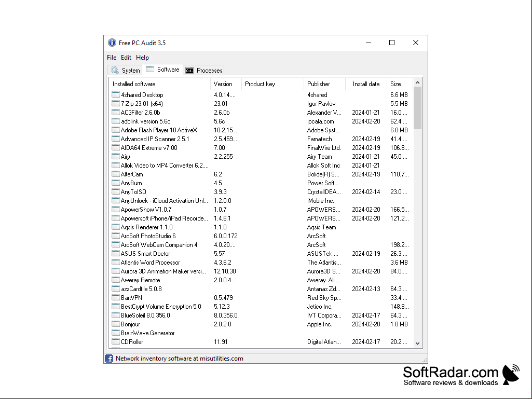
Task: Click the version 6.0.0.172 cell
Action: (x=226, y=236)
